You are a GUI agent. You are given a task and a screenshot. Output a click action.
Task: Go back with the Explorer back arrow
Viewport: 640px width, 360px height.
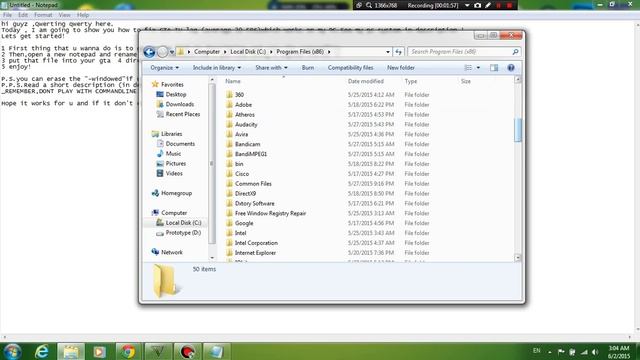pyautogui.click(x=149, y=52)
